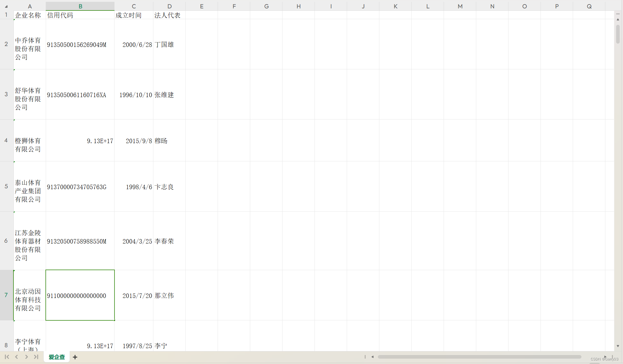Jump to last sheet arrow
Screen dimensions: 623x364
click(36, 357)
